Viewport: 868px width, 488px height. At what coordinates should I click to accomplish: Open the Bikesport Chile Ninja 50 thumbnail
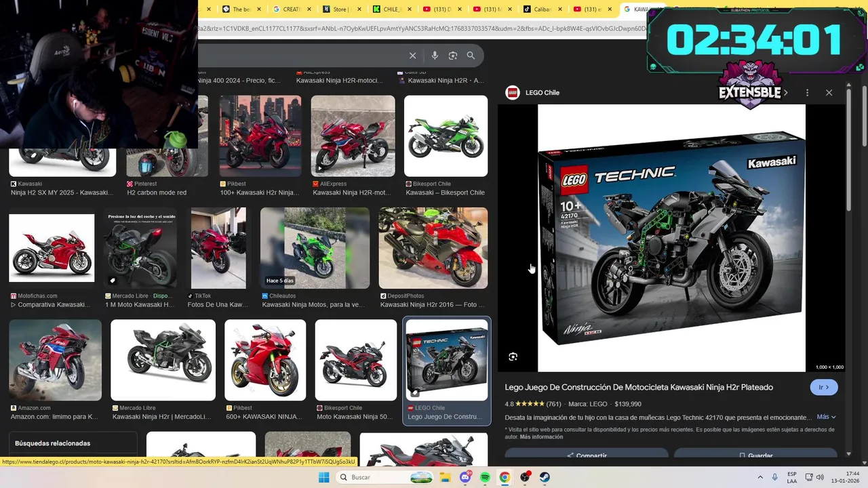click(356, 361)
